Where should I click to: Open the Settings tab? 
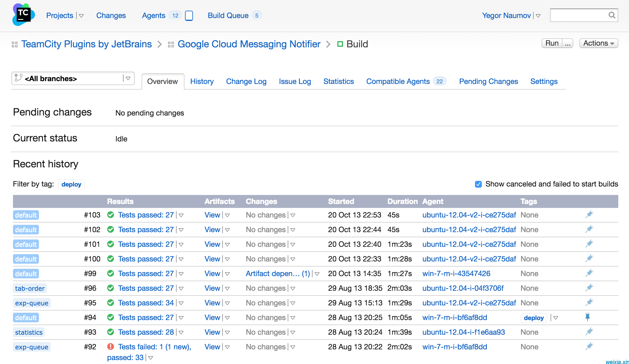[x=544, y=81]
